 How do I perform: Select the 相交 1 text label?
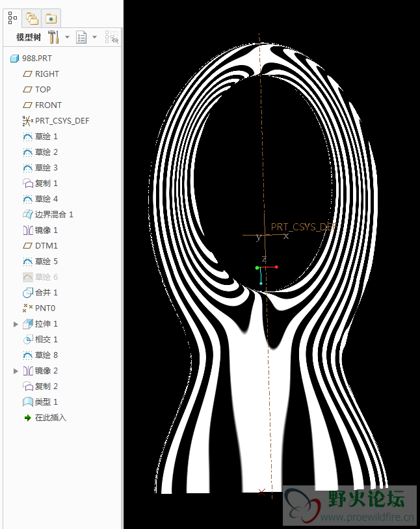pos(46,340)
